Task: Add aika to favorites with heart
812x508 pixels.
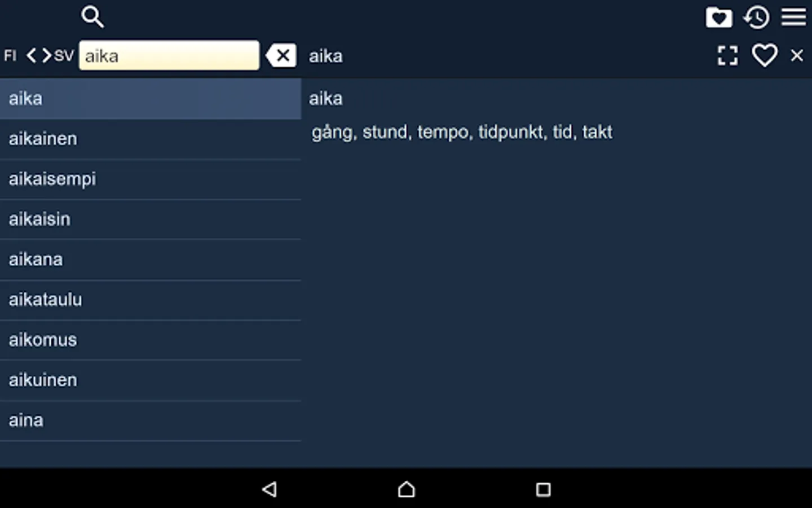Action: (765, 55)
